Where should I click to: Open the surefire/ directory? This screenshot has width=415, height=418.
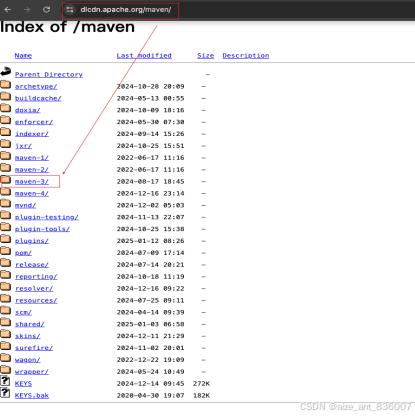pos(34,348)
